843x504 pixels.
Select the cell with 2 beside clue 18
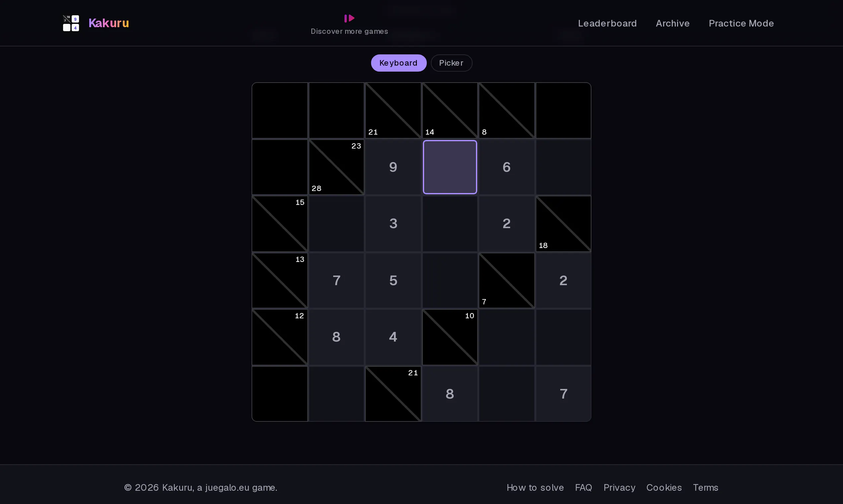pos(507,224)
